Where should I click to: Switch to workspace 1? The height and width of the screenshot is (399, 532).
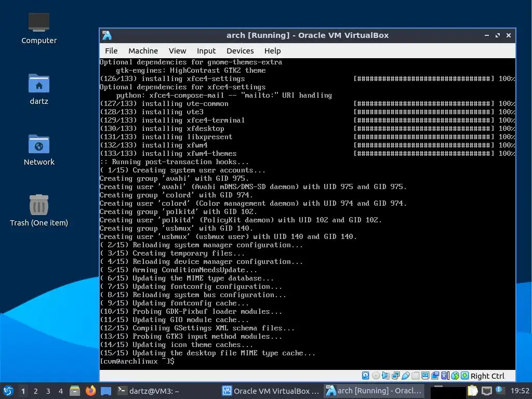pos(23,391)
